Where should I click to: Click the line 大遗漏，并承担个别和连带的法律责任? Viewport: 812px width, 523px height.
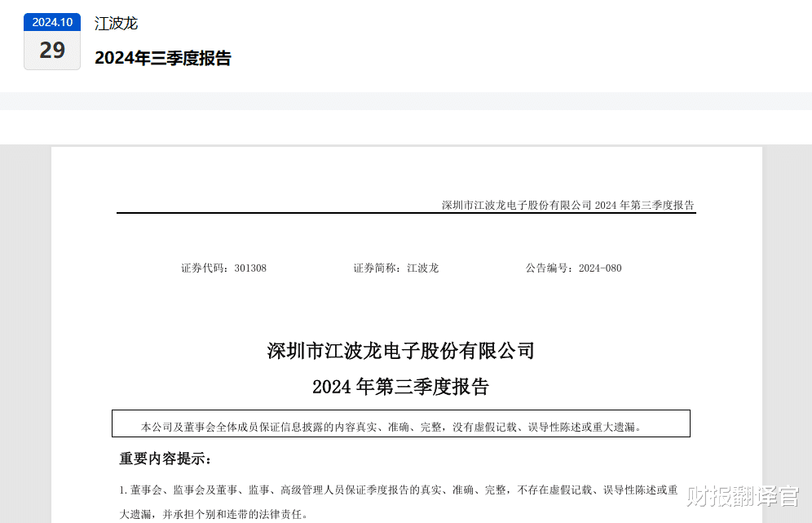[x=214, y=514]
